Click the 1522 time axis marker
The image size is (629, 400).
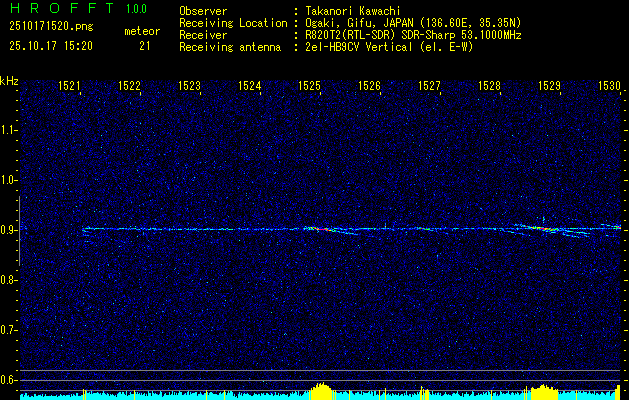[x=130, y=85]
